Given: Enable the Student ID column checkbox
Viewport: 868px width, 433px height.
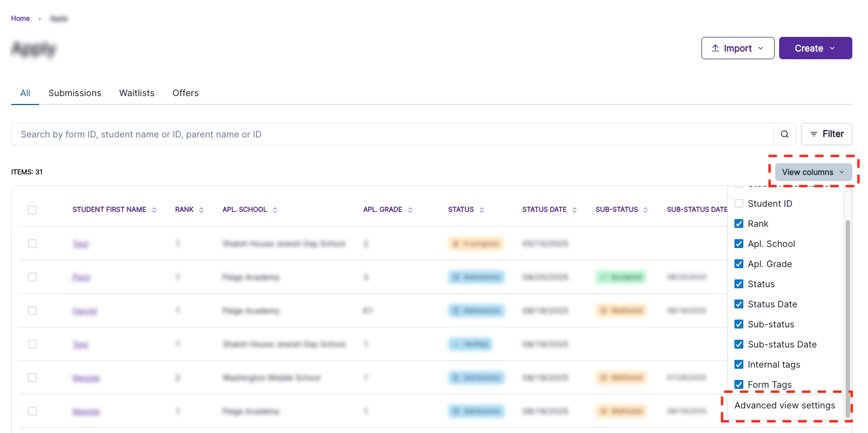Looking at the screenshot, I should (x=739, y=203).
